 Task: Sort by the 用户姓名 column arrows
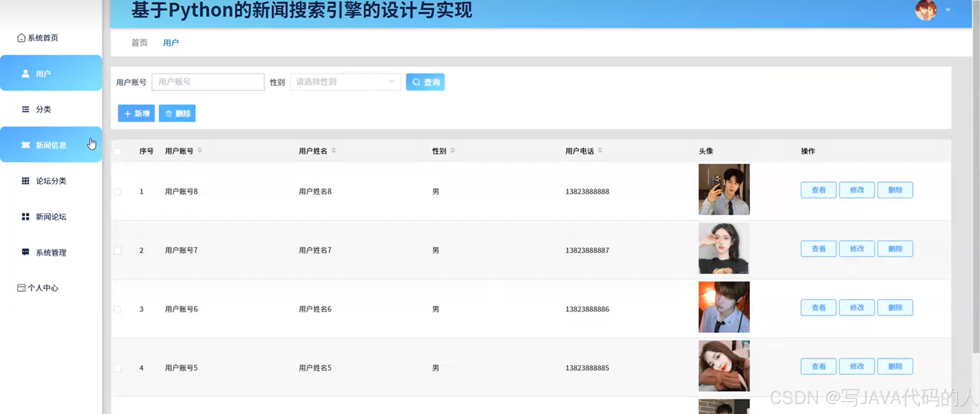334,151
